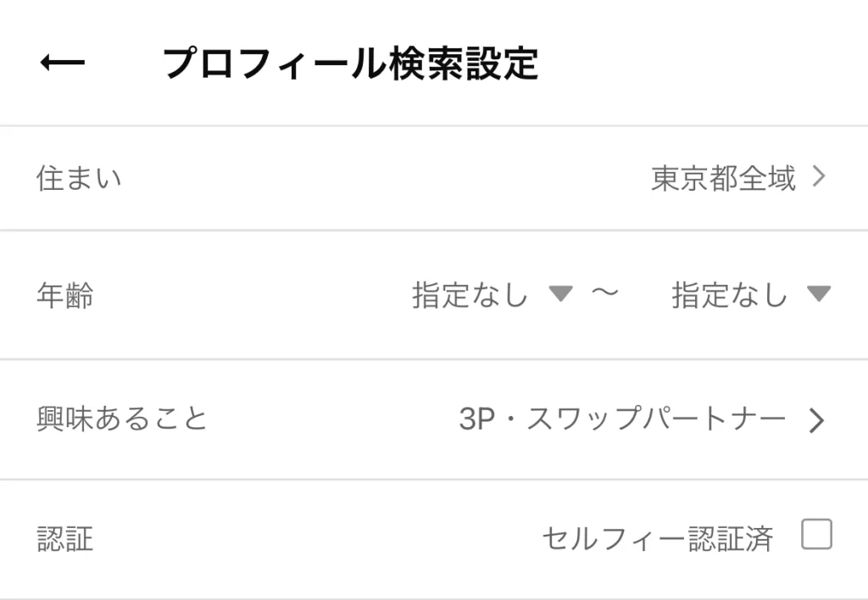Open the 東京都全域 residence selection
The width and height of the screenshot is (868, 600).
[x=722, y=178]
